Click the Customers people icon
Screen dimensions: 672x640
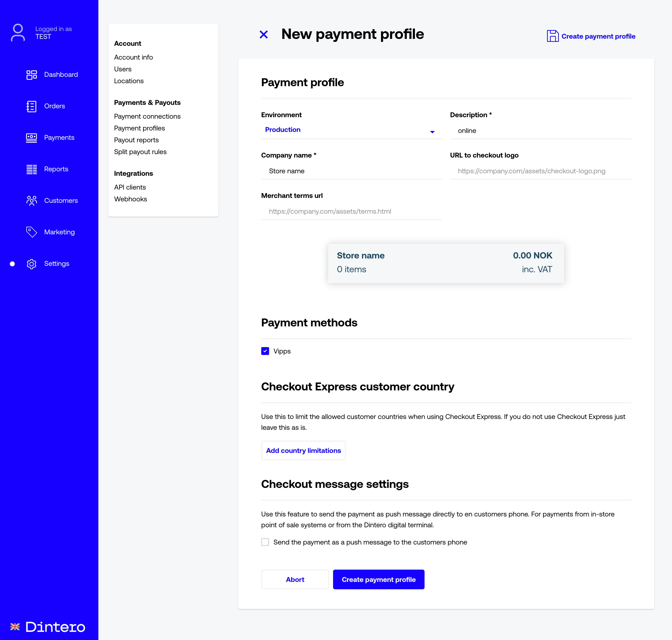click(32, 201)
